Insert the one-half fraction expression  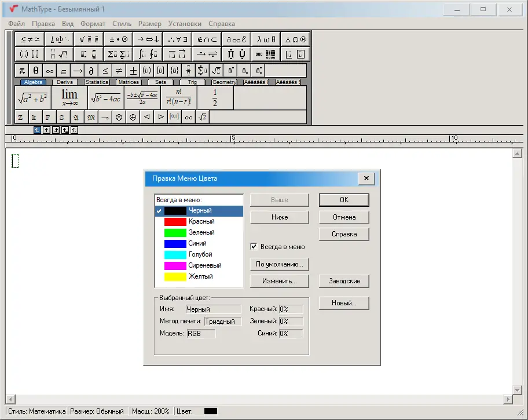point(215,98)
